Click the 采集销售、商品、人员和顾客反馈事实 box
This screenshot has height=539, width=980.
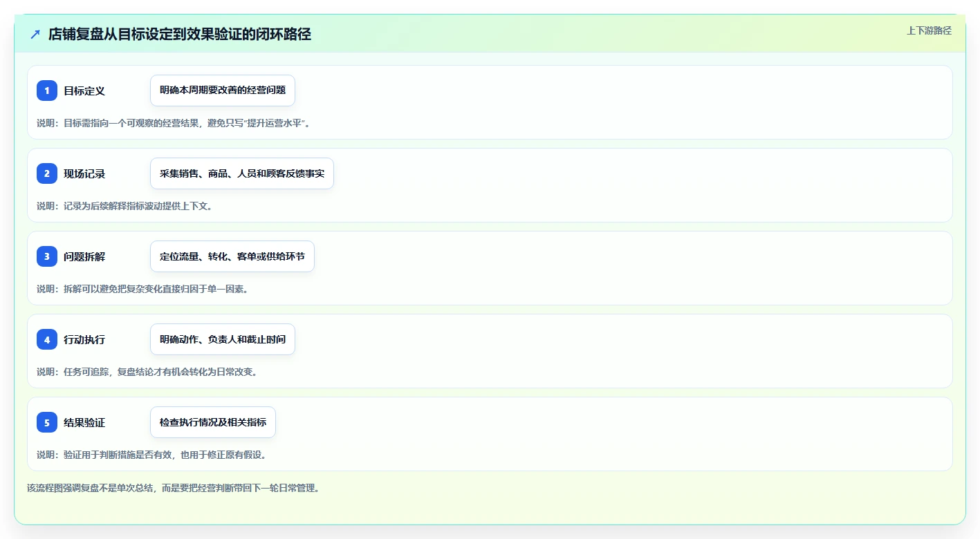[242, 173]
